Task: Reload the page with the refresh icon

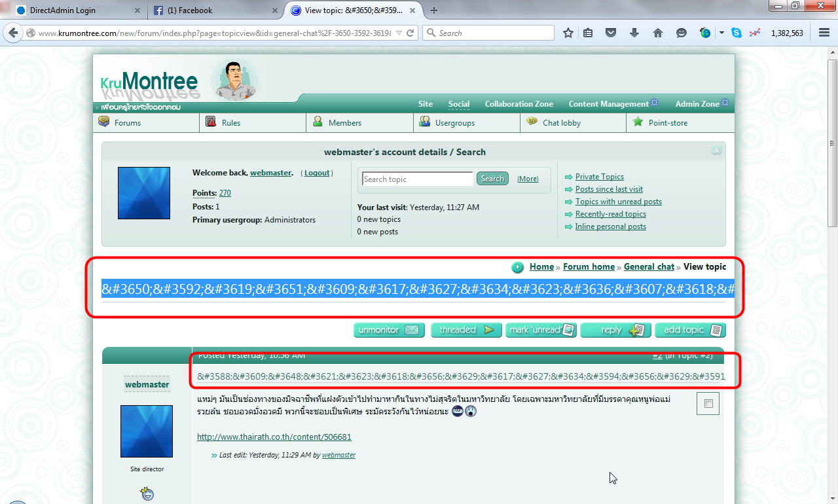Action: point(410,33)
